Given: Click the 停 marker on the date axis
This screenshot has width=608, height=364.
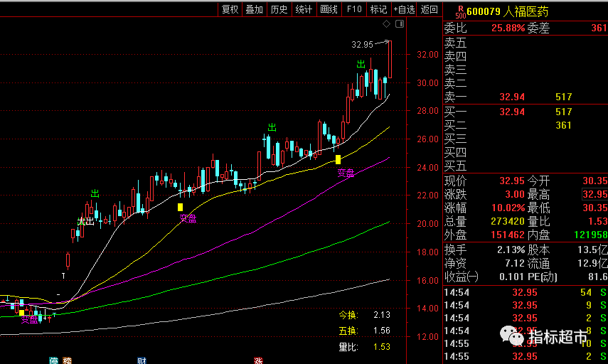Looking at the screenshot, I should (53, 361).
